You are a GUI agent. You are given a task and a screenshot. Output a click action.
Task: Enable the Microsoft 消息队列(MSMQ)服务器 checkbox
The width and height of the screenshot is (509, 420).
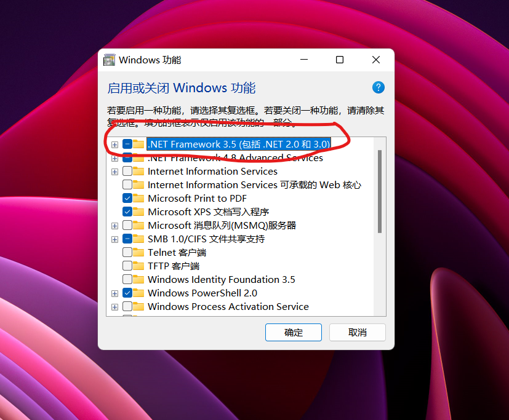tap(127, 226)
